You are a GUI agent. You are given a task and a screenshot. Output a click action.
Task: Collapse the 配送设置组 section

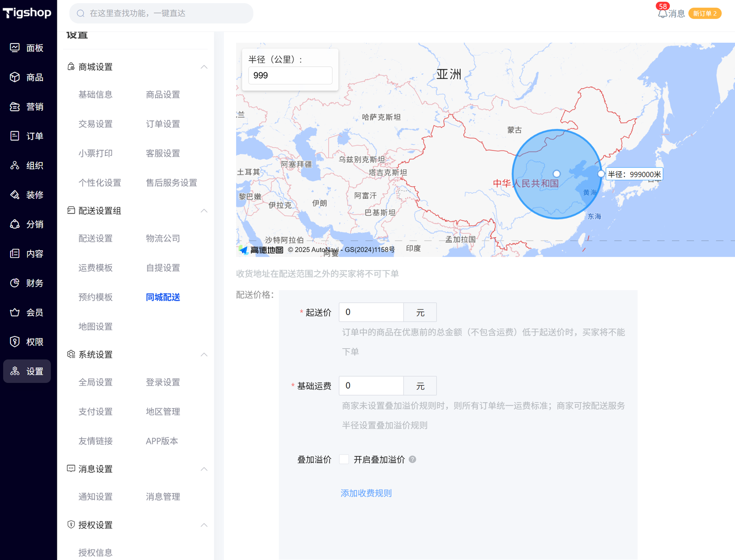[204, 211]
